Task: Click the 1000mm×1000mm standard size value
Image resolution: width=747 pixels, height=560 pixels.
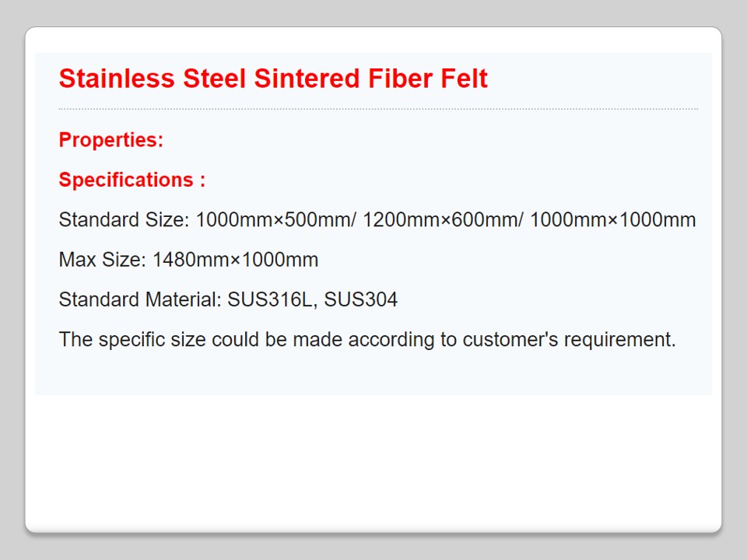Action: click(x=613, y=220)
